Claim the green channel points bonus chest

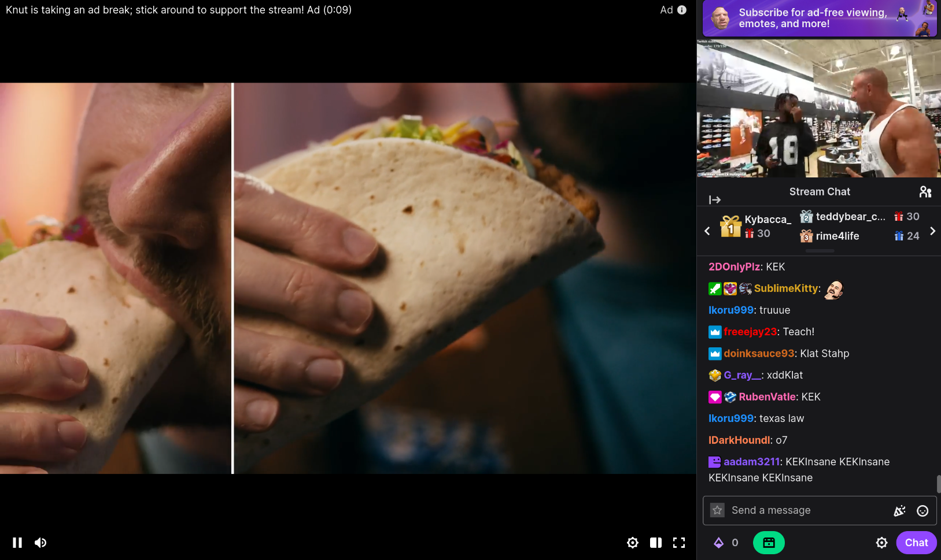[x=769, y=543]
